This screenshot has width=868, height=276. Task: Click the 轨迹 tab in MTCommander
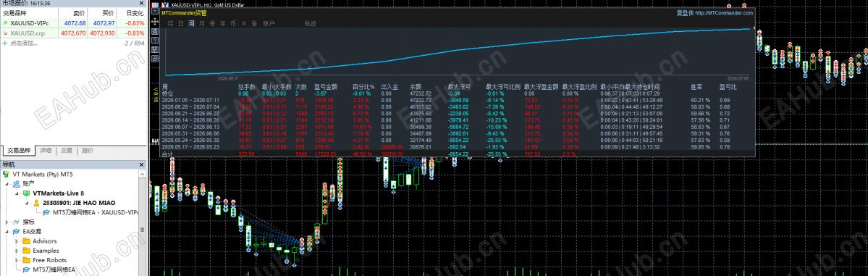click(311, 23)
